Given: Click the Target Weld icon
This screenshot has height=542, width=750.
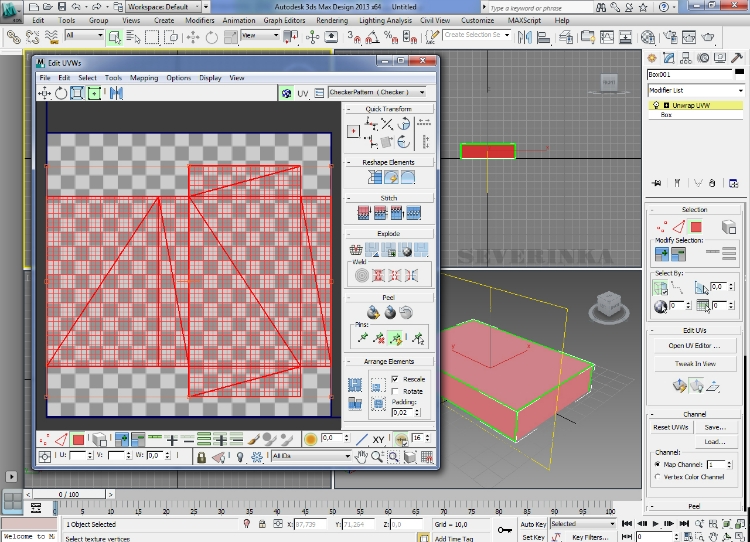Looking at the screenshot, I should (362, 275).
